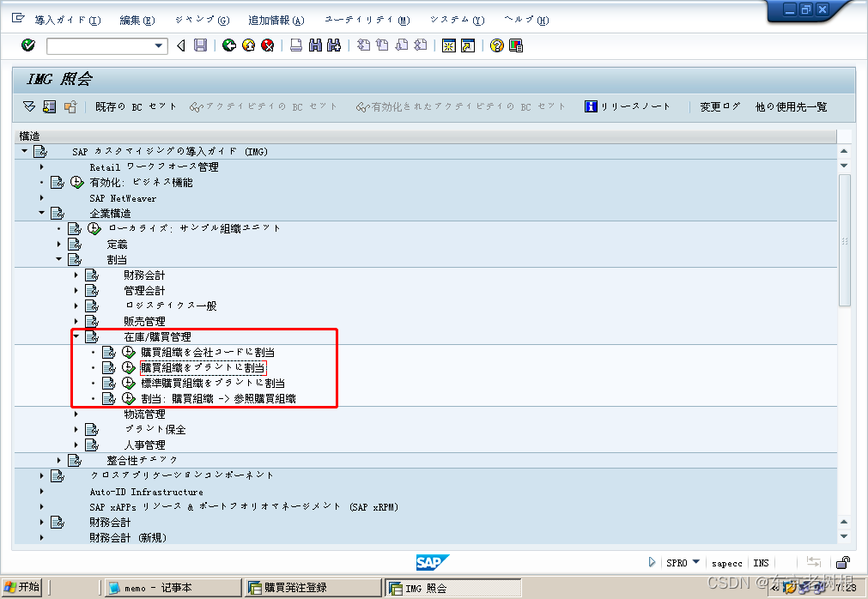Image resolution: width=868 pixels, height=599 pixels.
Task: Execute activity 標準購買組織をプラントに割当 clock icon
Action: coord(129,383)
